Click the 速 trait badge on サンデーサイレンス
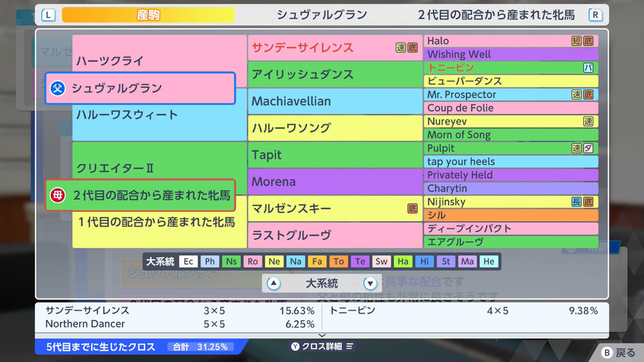The width and height of the screenshot is (644, 362). pyautogui.click(x=401, y=48)
